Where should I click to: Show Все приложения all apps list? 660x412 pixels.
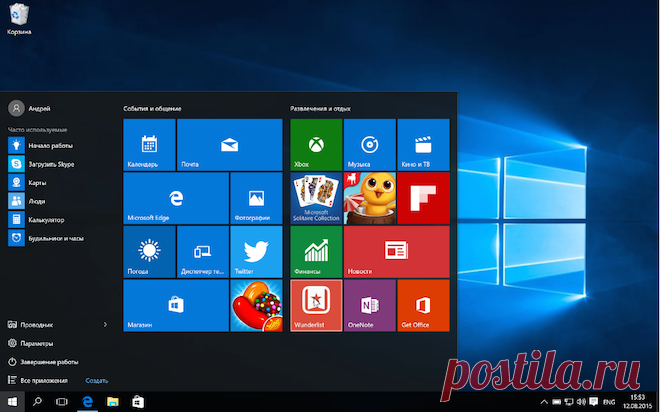37,380
